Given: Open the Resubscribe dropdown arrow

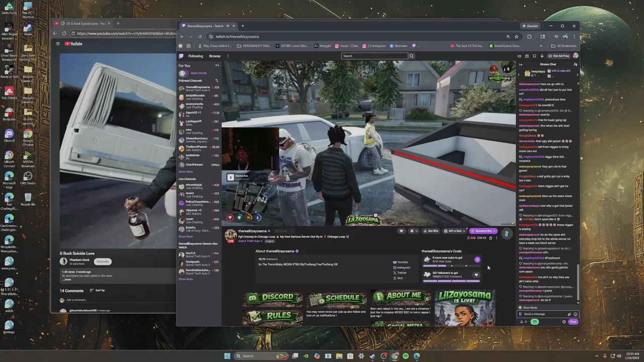Looking at the screenshot, I should coord(495,231).
